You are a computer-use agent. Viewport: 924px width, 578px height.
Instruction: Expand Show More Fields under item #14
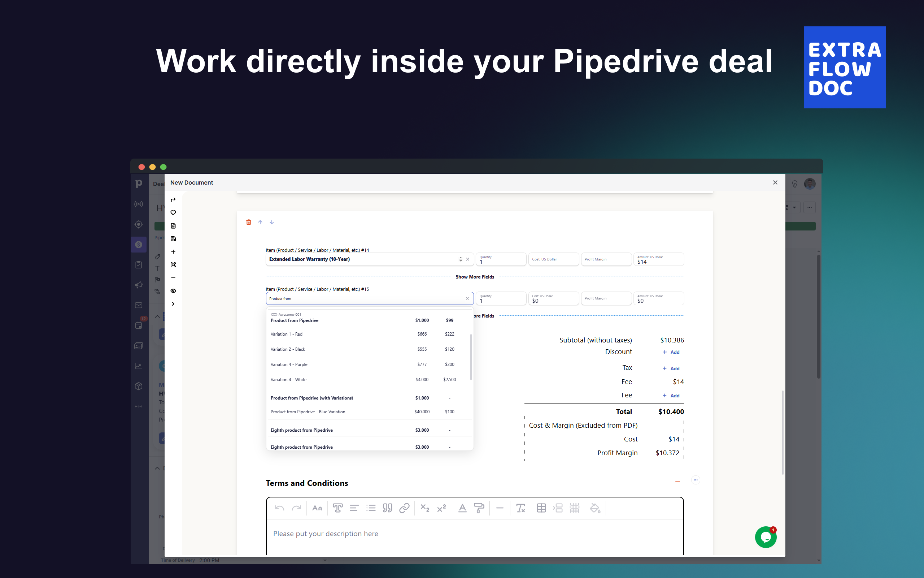pos(475,277)
